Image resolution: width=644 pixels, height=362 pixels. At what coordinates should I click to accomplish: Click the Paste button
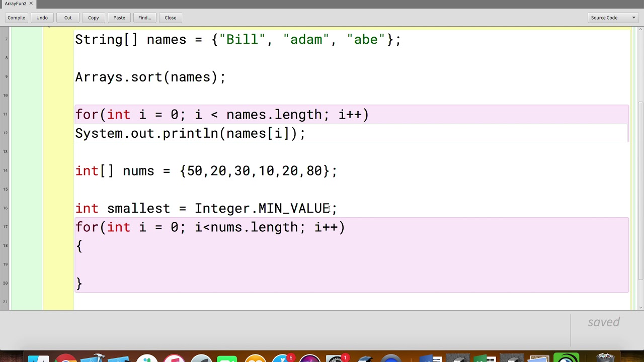tap(119, 18)
